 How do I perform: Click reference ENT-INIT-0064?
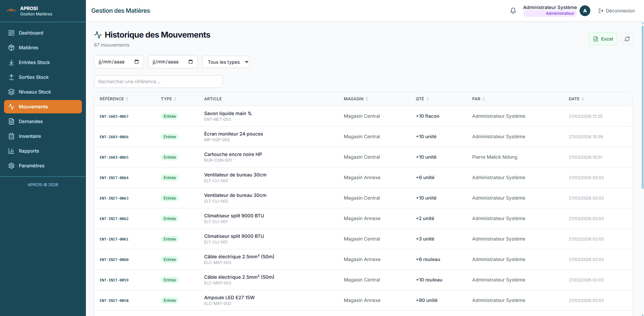click(x=114, y=178)
